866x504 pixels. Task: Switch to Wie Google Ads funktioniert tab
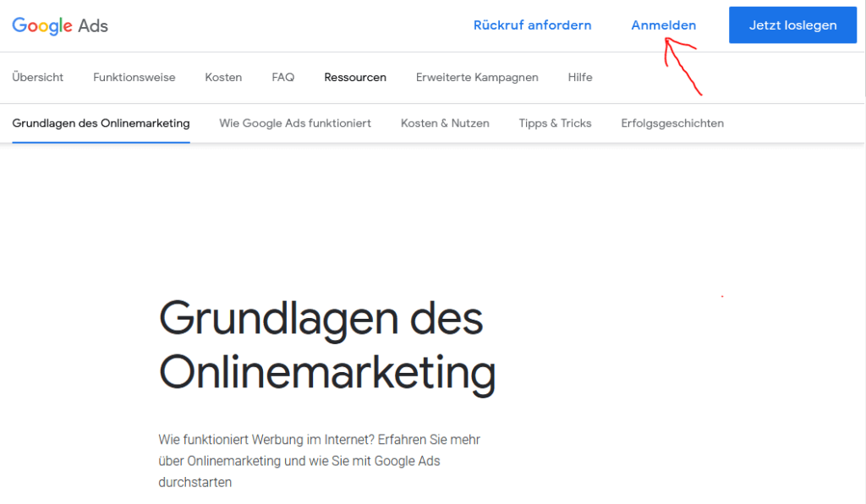pos(295,123)
